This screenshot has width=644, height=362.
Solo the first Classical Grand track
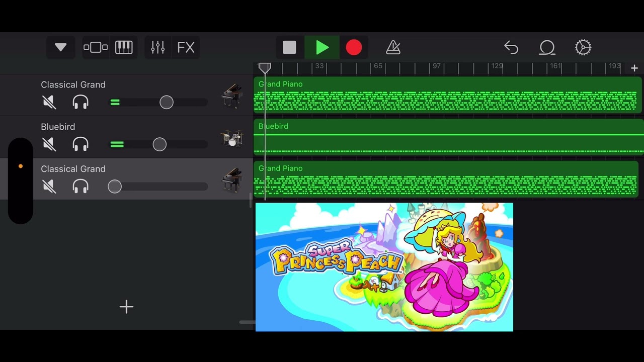(80, 102)
